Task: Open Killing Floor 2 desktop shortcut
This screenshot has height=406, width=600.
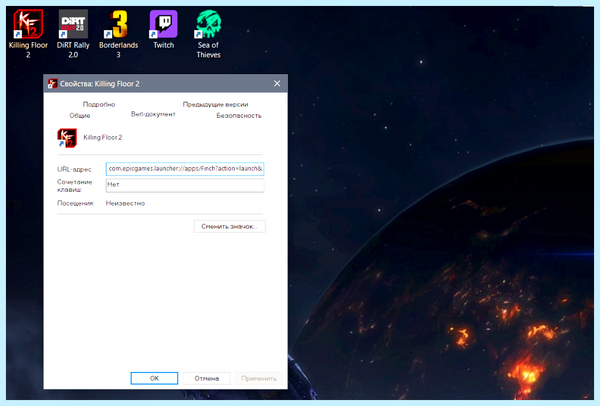Action: tap(28, 34)
